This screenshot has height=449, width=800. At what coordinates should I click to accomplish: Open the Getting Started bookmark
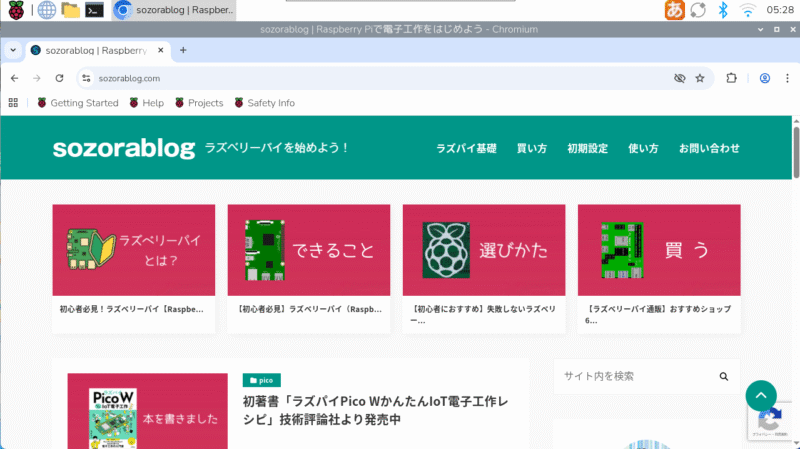(77, 103)
